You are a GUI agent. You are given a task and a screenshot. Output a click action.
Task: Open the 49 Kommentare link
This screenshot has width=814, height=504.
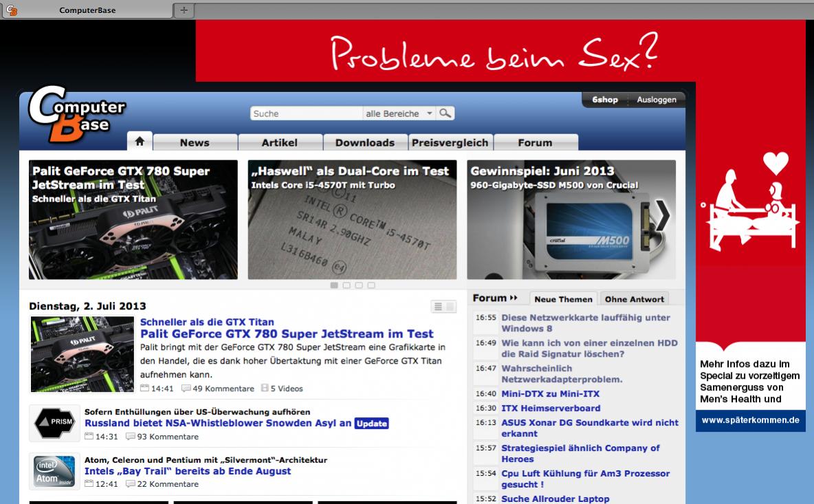click(223, 388)
